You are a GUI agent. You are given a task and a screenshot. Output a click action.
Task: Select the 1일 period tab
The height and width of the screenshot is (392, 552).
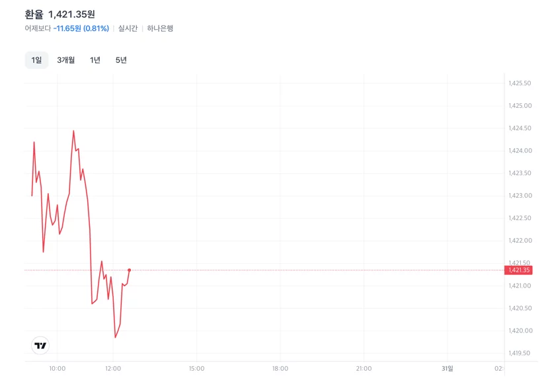pyautogui.click(x=36, y=60)
